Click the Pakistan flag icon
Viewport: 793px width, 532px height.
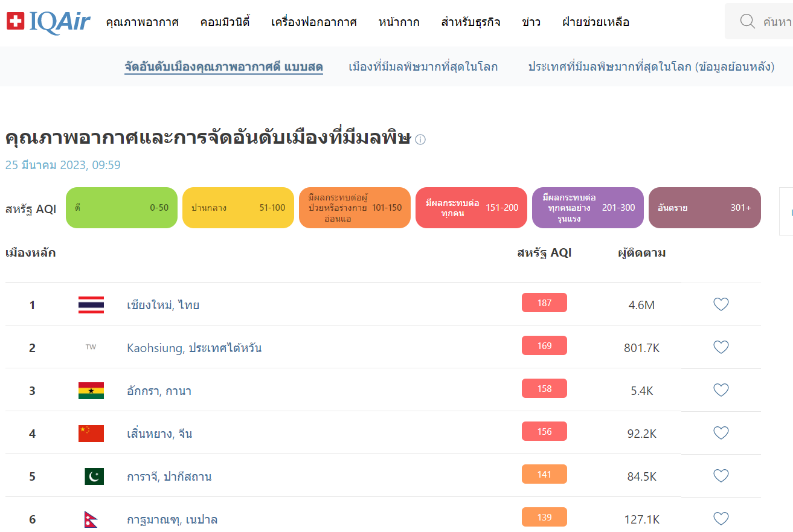coord(94,476)
